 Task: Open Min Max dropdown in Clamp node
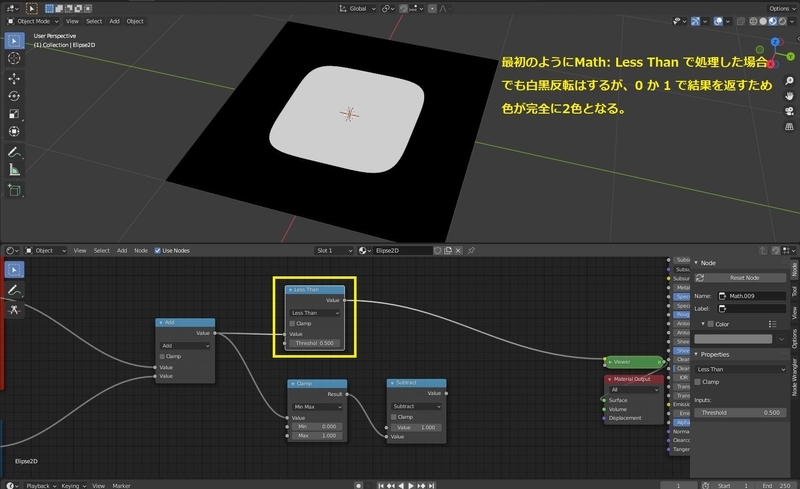point(317,407)
